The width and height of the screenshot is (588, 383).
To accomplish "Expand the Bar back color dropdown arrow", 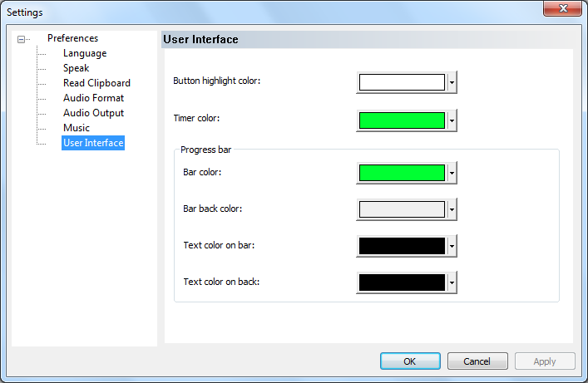I will pyautogui.click(x=452, y=209).
